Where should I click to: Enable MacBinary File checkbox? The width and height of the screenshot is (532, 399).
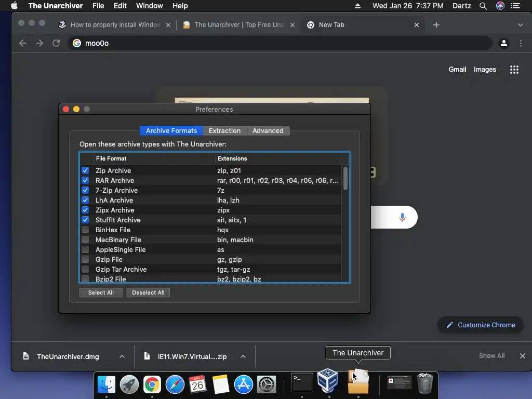pos(85,240)
